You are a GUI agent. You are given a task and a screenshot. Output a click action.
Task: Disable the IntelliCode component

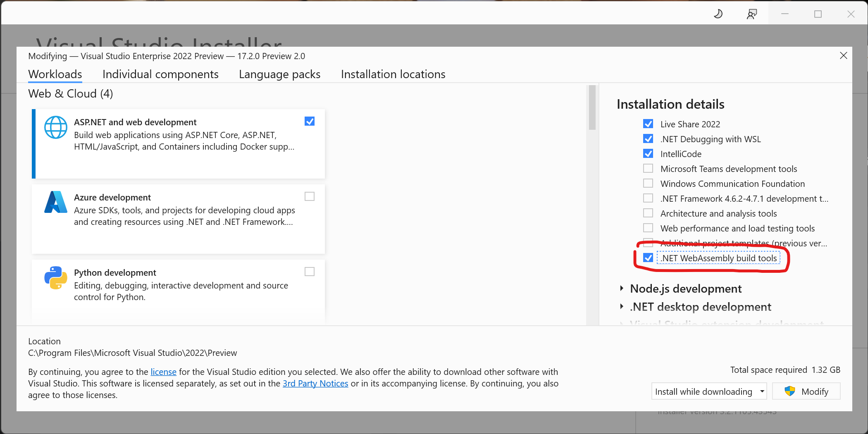648,153
